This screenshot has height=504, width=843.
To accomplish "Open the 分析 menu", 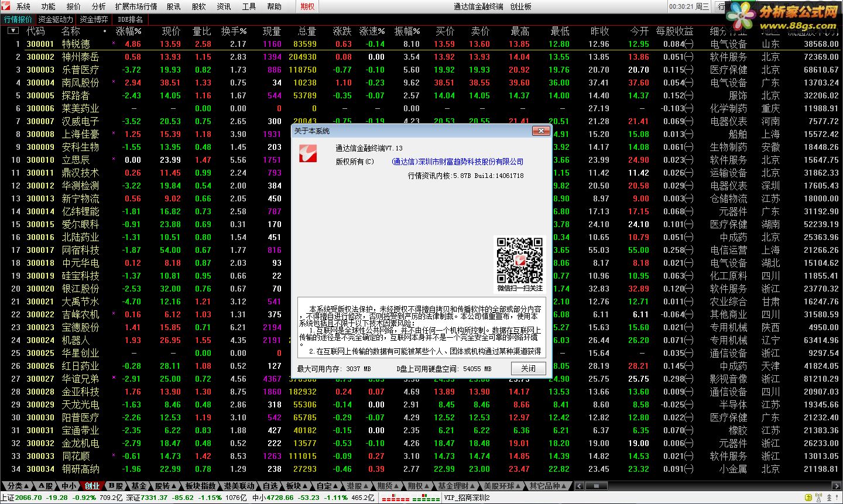I will 99,6.
